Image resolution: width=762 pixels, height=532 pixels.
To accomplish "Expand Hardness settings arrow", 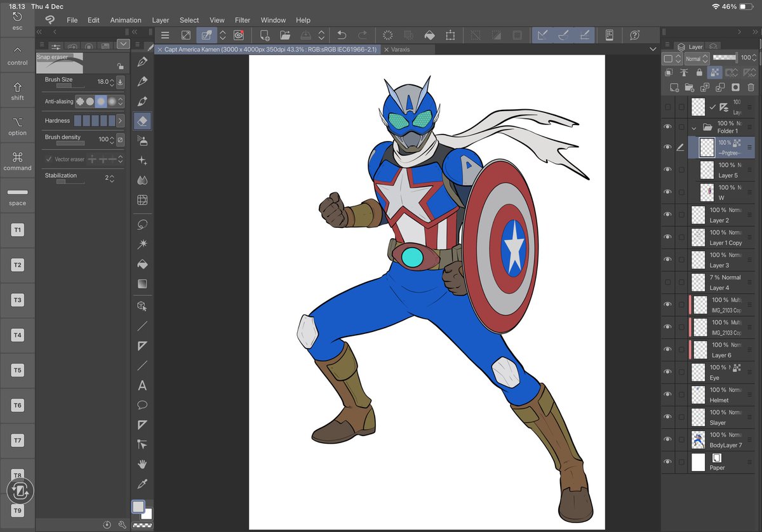I will (120, 121).
